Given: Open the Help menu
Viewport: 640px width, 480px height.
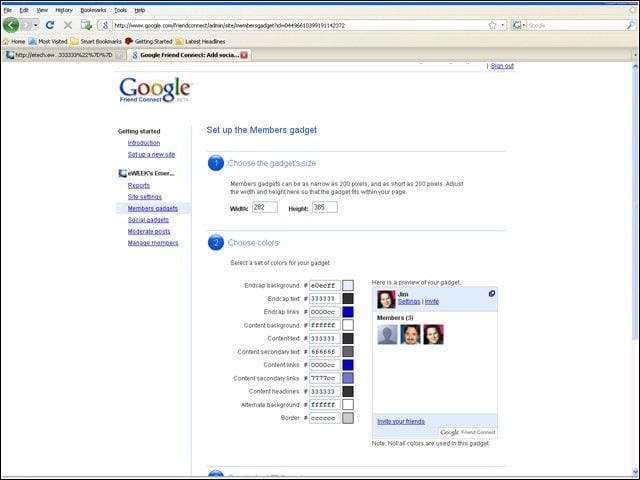Looking at the screenshot, I should (140, 10).
